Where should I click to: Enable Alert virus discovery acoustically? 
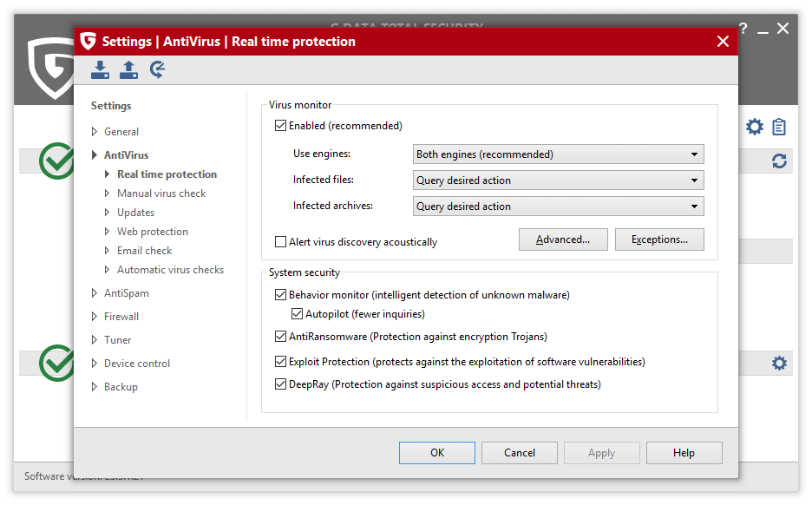point(280,242)
